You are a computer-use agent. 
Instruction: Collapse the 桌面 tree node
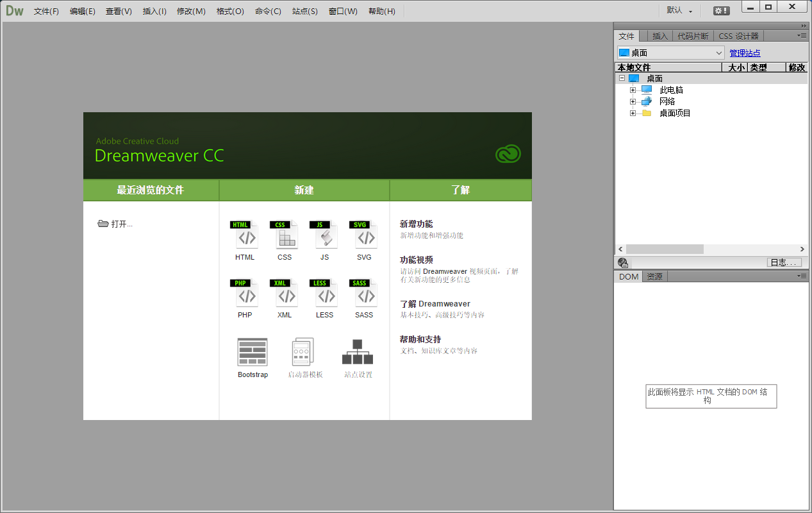[622, 78]
